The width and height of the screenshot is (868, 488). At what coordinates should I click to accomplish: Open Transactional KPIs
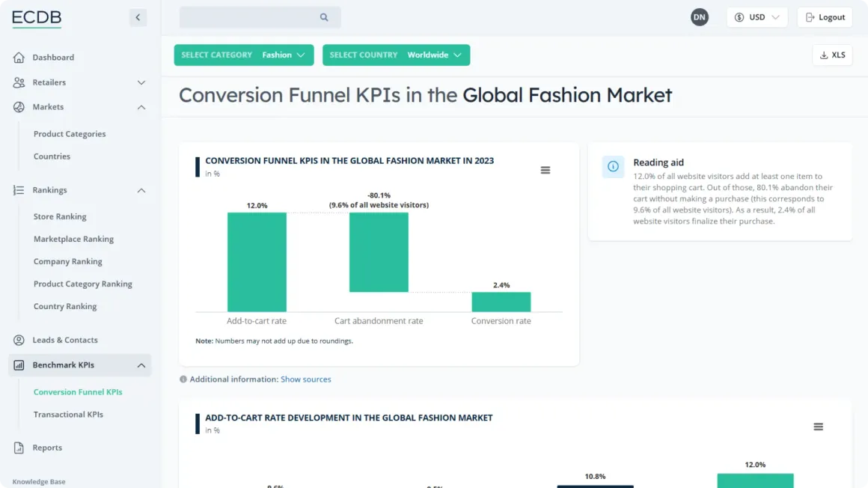[x=68, y=415]
